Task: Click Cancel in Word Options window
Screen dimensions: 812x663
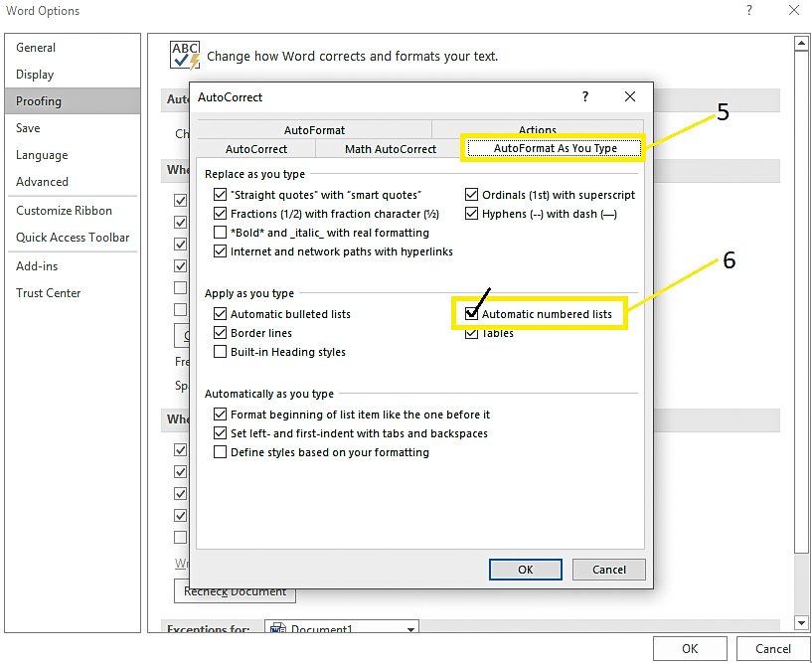Action: [772, 648]
